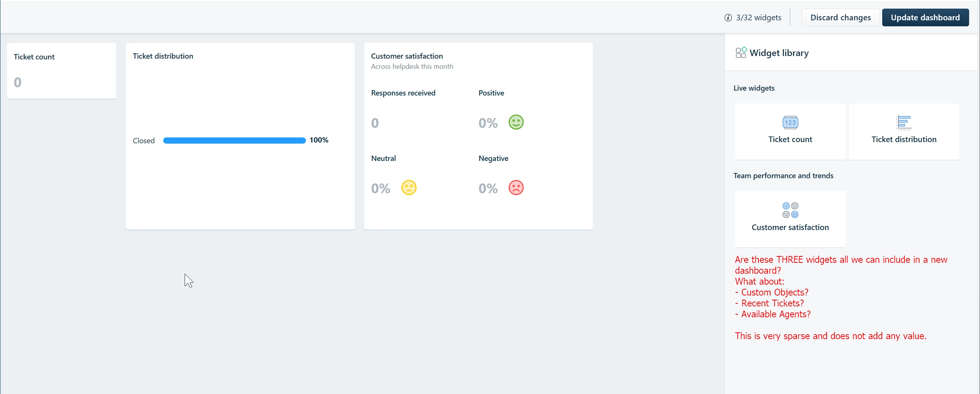Add Customer satisfaction label in library
This screenshot has width=980, height=394.
(x=790, y=227)
